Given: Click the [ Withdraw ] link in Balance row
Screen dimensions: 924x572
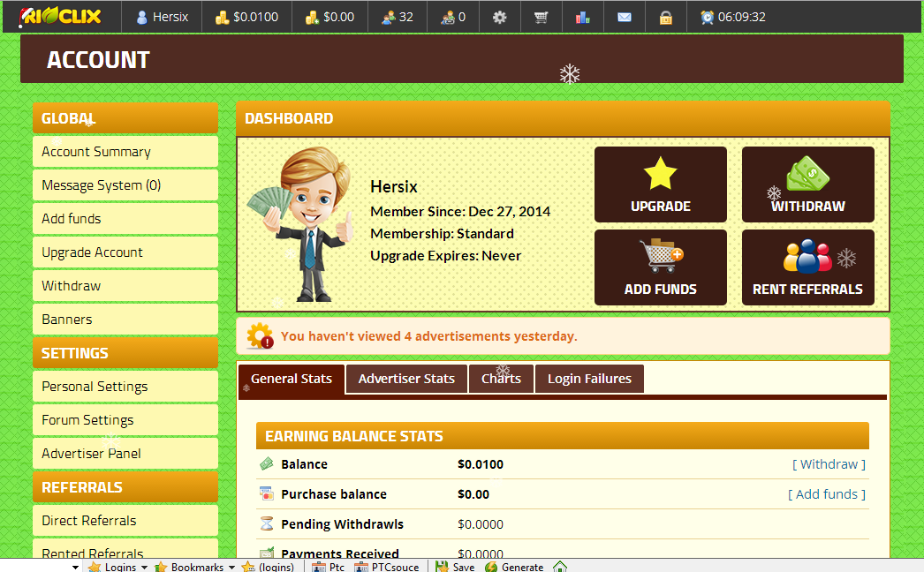Looking at the screenshot, I should (829, 464).
